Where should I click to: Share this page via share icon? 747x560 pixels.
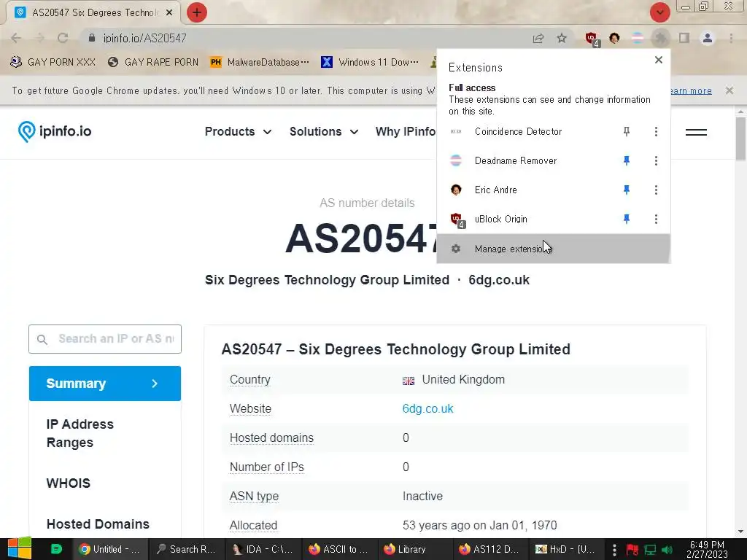click(x=538, y=38)
